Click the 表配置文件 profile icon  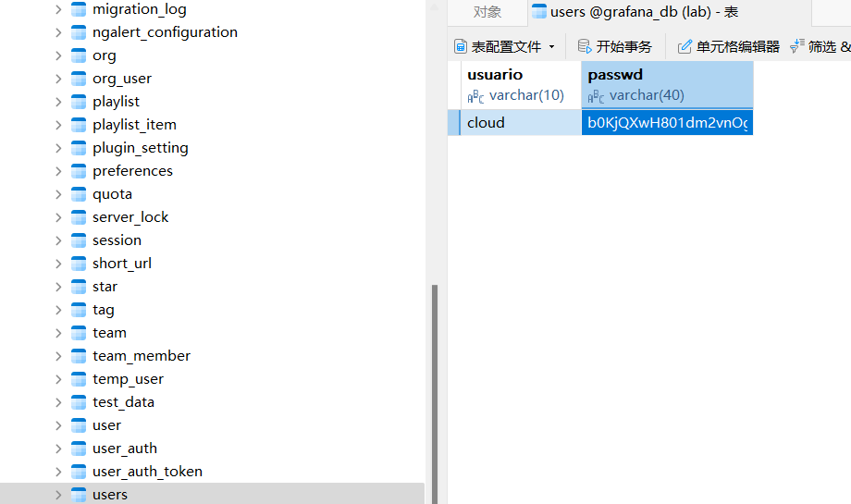[x=460, y=46]
